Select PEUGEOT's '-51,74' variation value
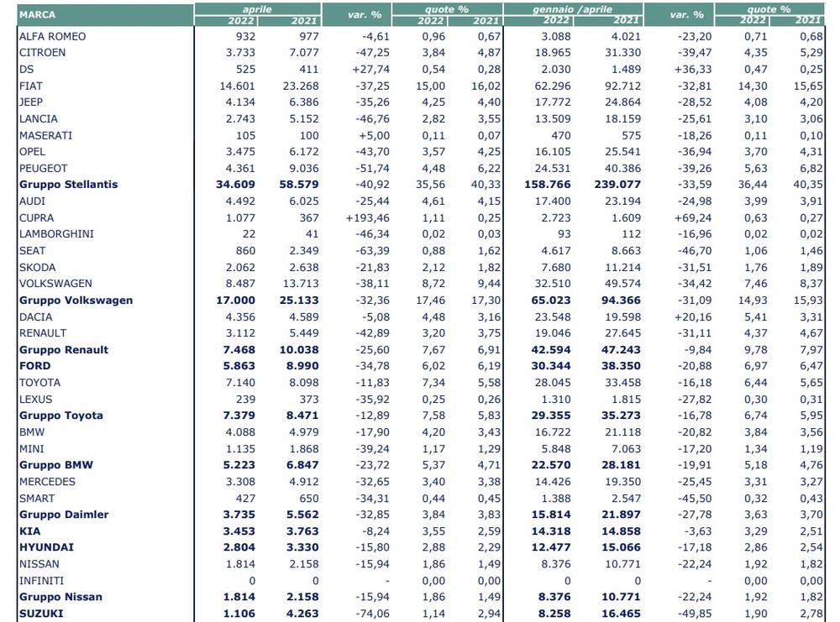The image size is (840, 622). point(372,168)
